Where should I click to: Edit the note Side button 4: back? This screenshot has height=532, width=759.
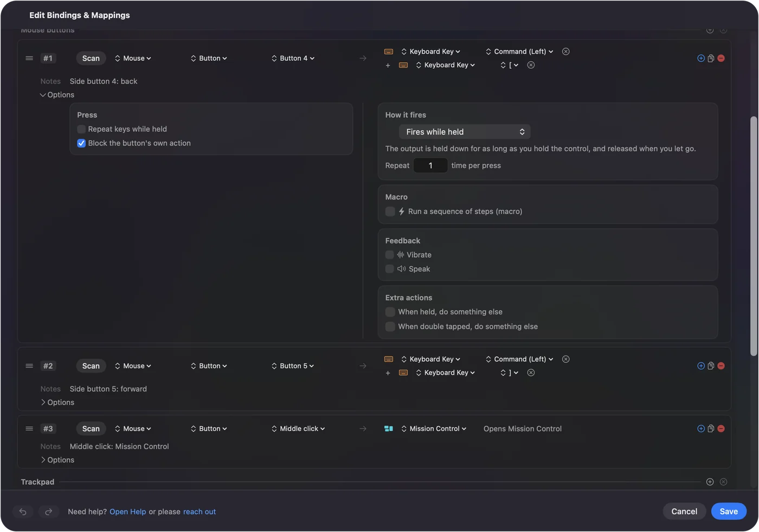[x=104, y=81]
